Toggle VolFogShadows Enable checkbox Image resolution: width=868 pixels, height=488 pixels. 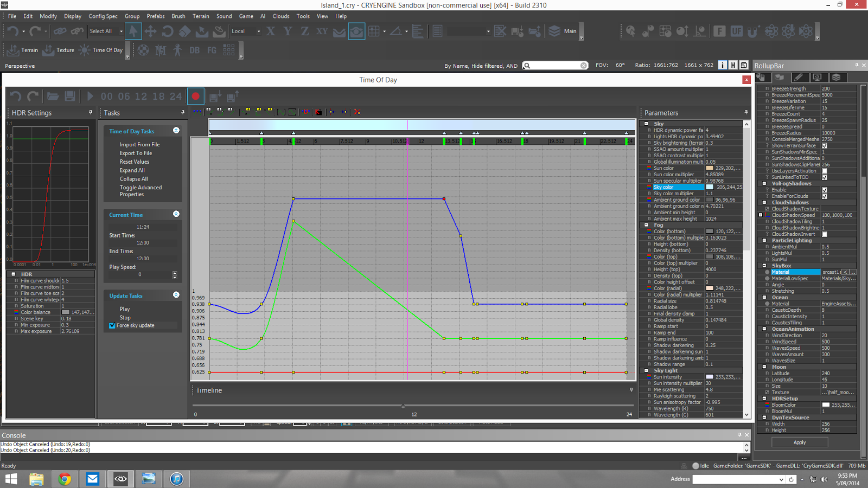(x=825, y=190)
